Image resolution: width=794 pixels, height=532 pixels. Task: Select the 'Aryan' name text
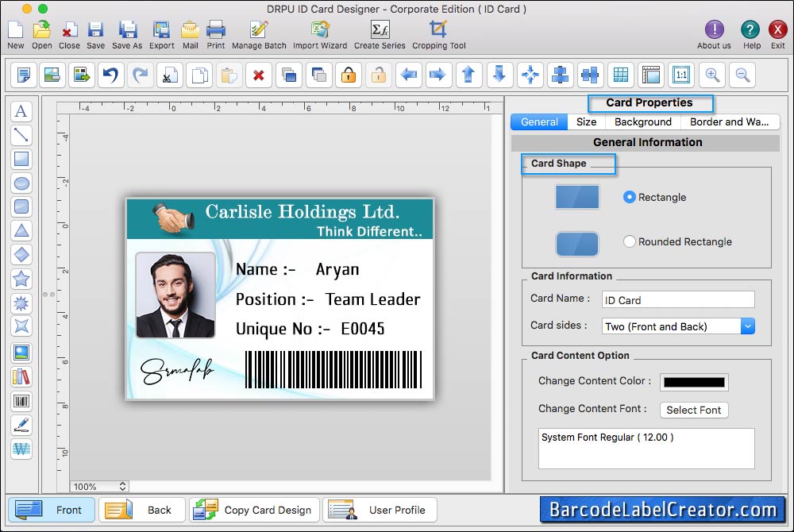tap(337, 270)
